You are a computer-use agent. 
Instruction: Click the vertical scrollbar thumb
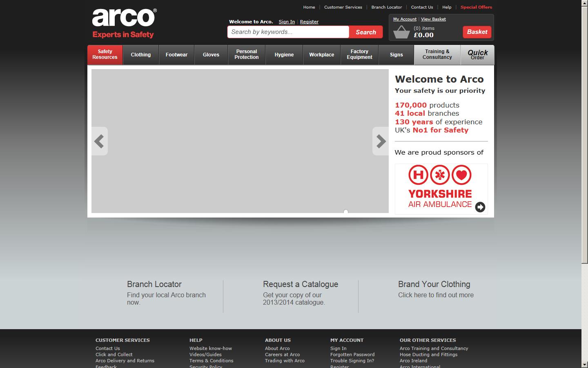pyautogui.click(x=585, y=135)
